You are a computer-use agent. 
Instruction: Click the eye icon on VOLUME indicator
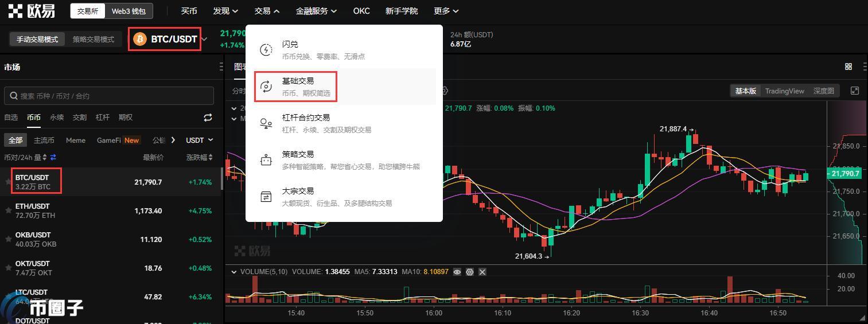coord(457,272)
